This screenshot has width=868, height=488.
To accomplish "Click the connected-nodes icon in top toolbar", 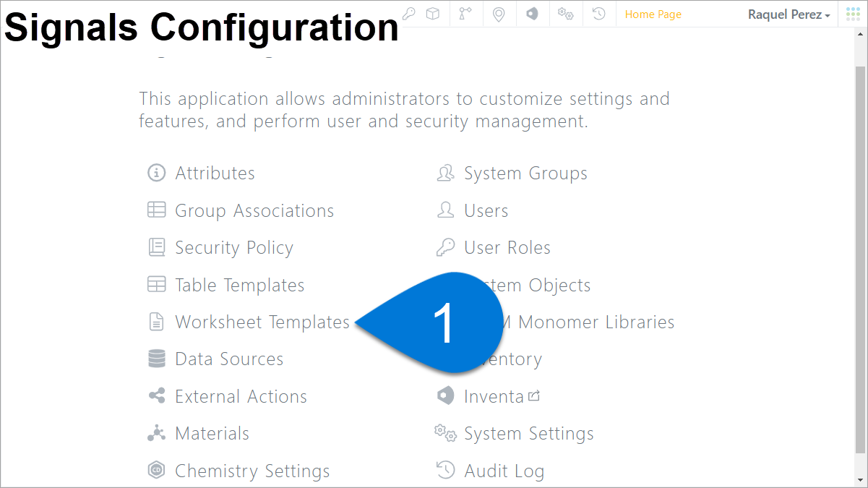I will pos(465,14).
